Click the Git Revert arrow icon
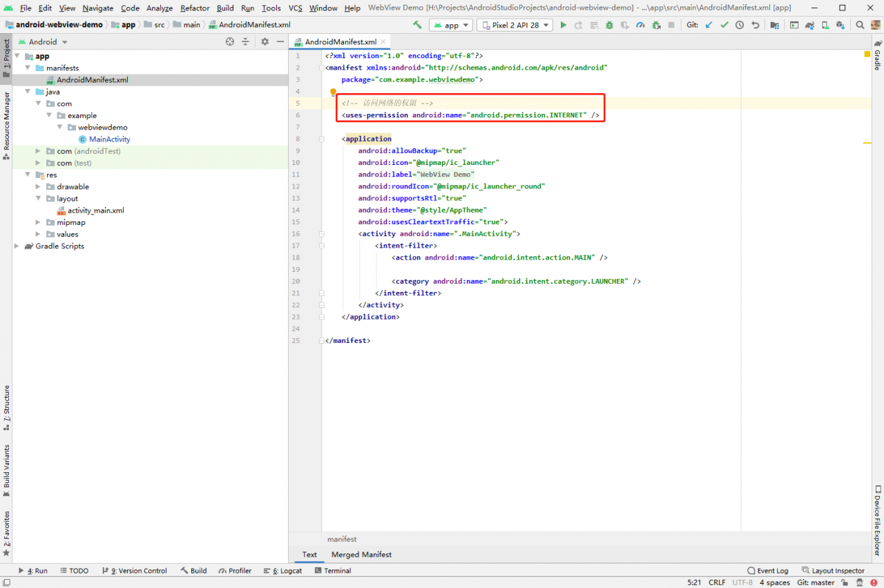Image resolution: width=884 pixels, height=588 pixels. tap(756, 25)
